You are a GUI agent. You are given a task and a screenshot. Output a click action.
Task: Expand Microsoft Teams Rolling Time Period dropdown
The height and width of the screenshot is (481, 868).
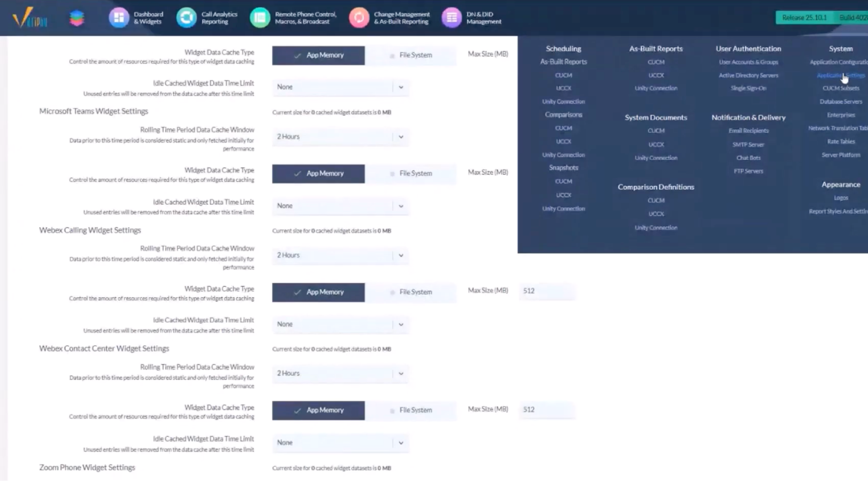[340, 137]
